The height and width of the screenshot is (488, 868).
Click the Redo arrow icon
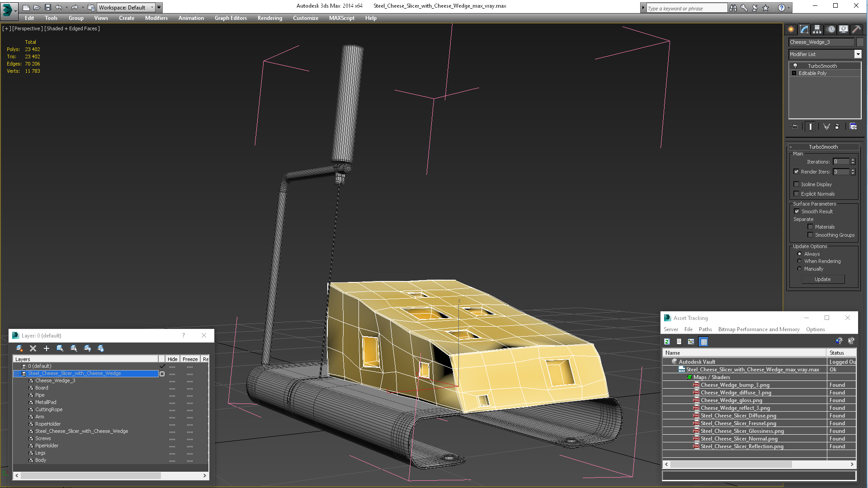click(x=75, y=7)
